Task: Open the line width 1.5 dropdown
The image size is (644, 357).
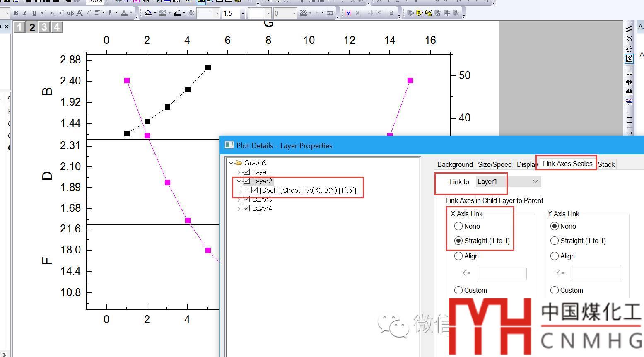Action: pyautogui.click(x=243, y=13)
